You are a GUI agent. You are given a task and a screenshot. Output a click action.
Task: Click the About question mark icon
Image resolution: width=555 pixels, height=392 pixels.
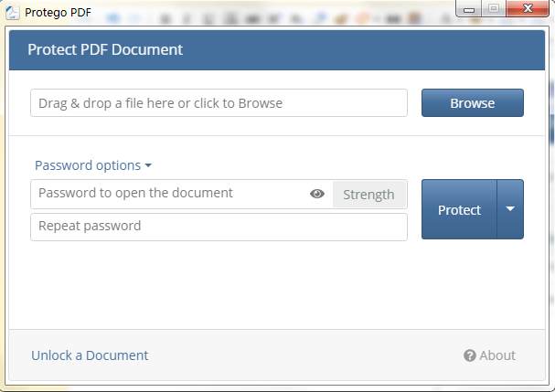click(x=470, y=355)
